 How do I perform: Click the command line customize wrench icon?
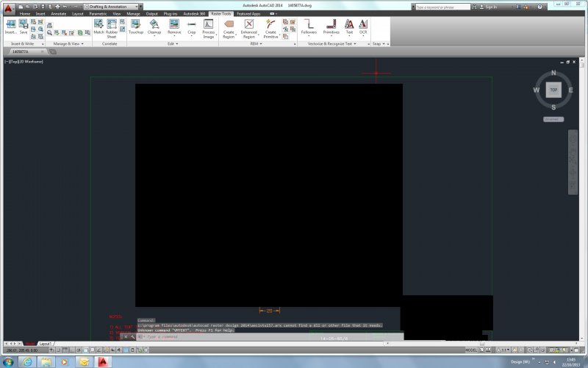pos(133,337)
